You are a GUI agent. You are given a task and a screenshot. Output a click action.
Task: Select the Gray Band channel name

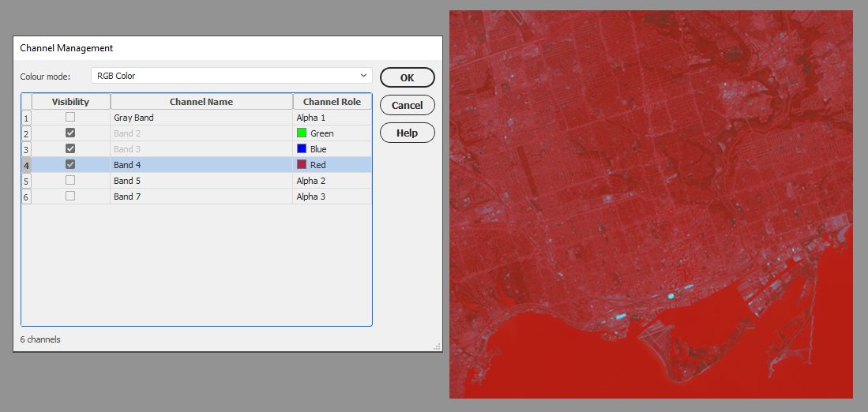tap(134, 118)
